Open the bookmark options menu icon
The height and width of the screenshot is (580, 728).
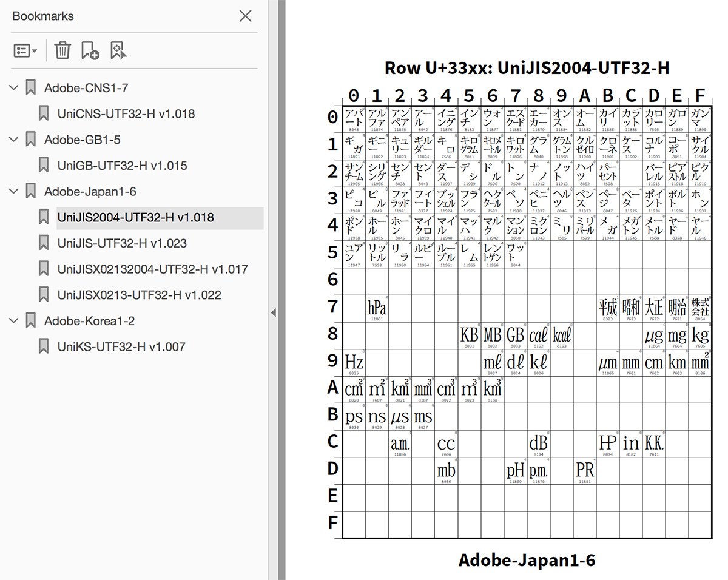[25, 51]
